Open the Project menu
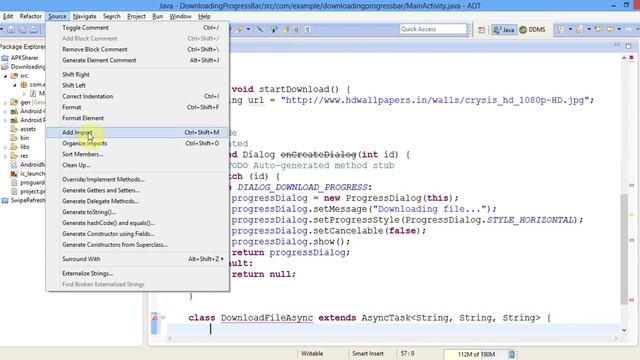 (x=136, y=16)
